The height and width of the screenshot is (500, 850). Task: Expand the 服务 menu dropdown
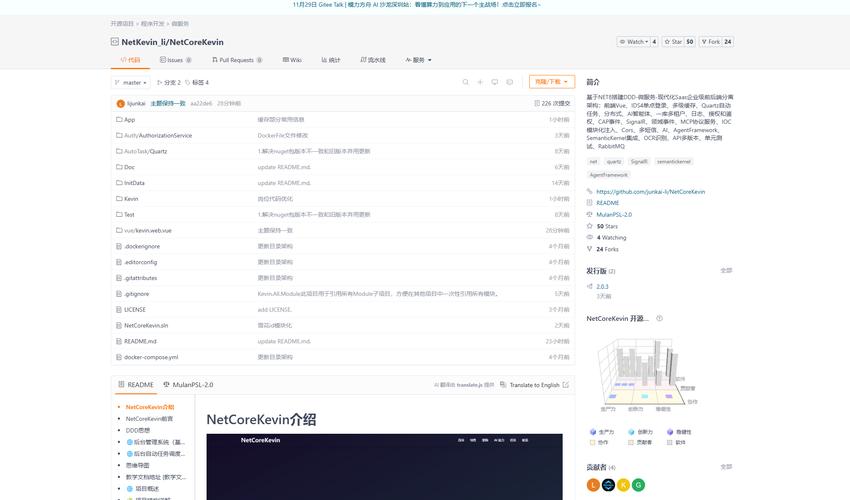[419, 60]
